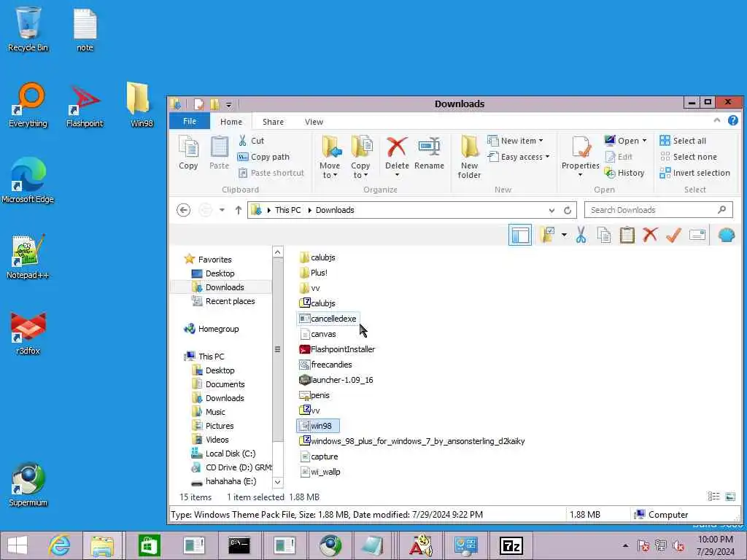The image size is (747, 560).
Task: Open Quick Access Toolbar customize dropdown
Action: click(228, 104)
